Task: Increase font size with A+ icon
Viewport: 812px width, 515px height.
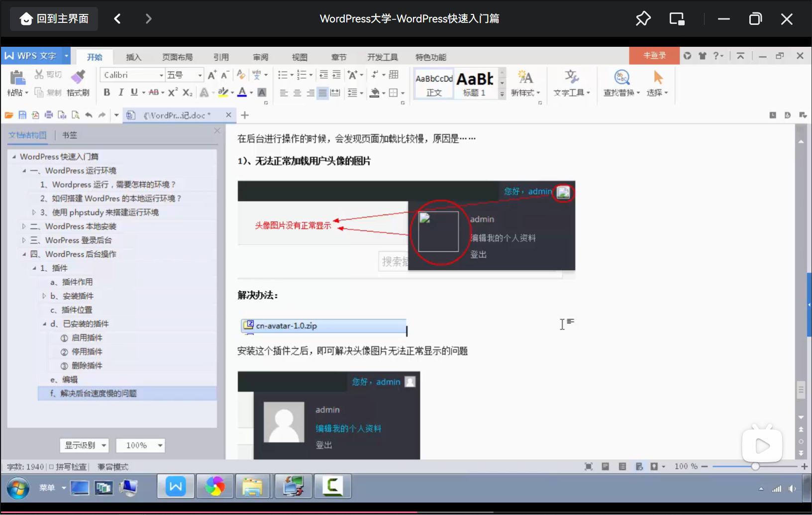Action: coord(212,75)
